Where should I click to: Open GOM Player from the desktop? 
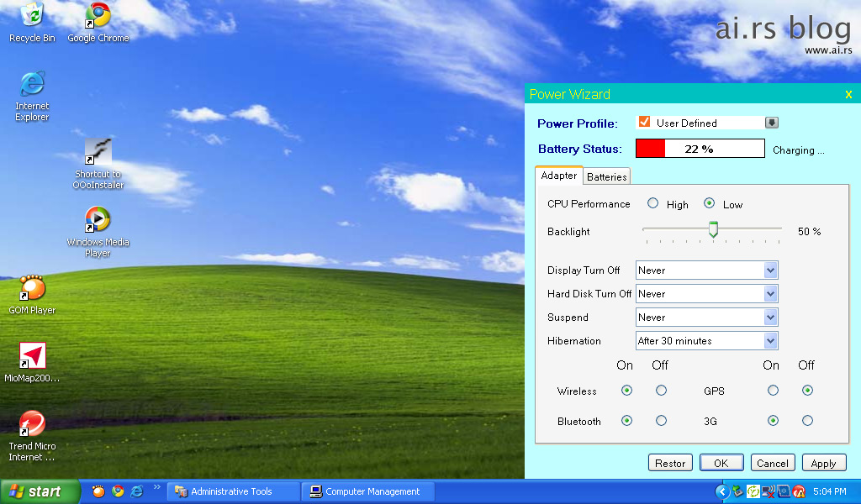(x=32, y=289)
